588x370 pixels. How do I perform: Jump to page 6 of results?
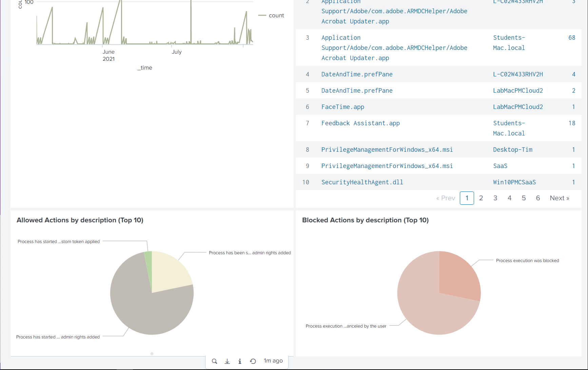(538, 198)
